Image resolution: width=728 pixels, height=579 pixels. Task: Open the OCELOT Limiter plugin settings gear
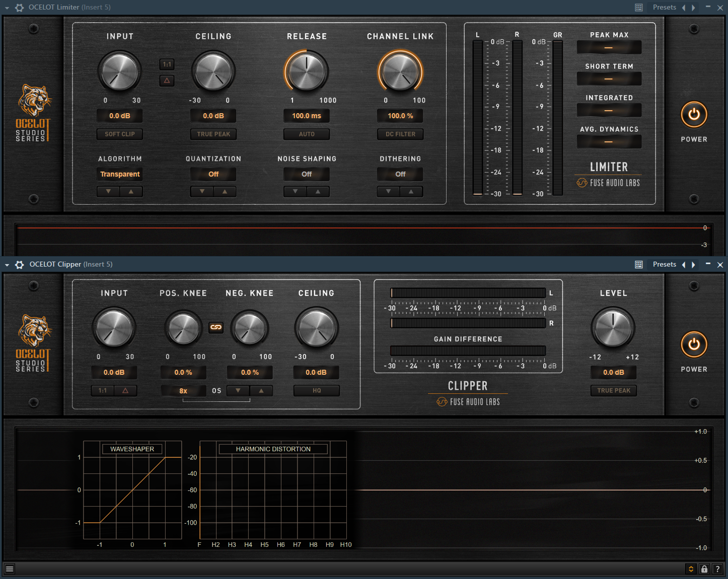pos(19,7)
